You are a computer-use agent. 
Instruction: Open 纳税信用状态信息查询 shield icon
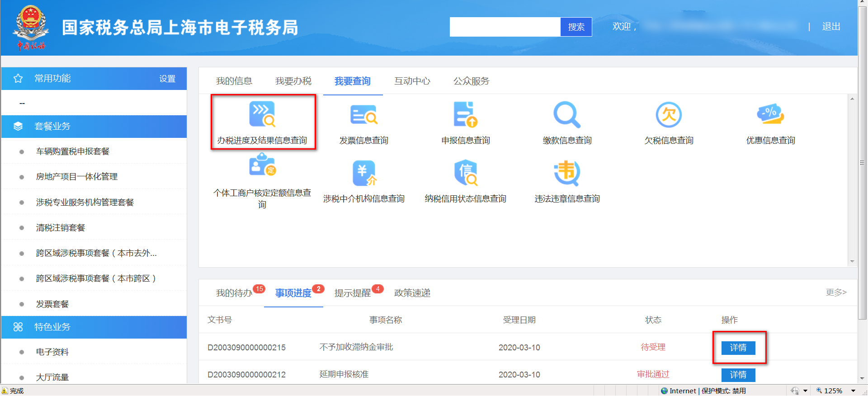click(x=466, y=173)
